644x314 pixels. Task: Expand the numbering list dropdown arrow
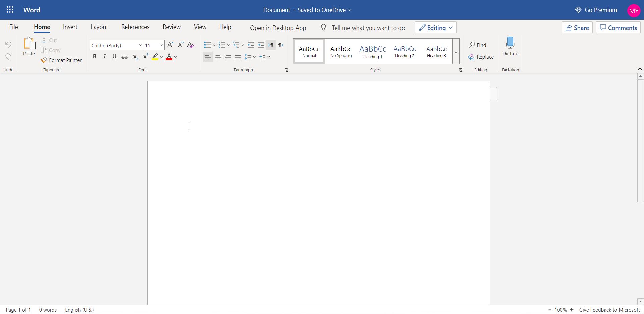pos(228,45)
